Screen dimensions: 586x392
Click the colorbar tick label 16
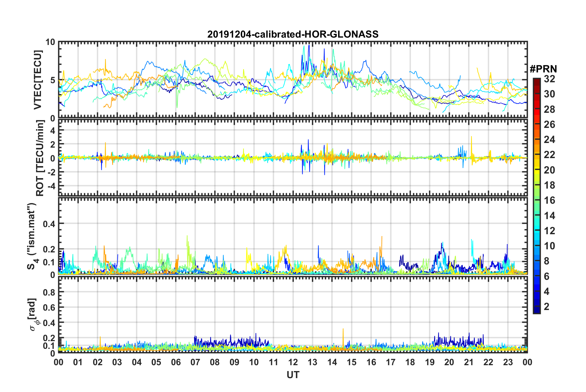(549, 200)
